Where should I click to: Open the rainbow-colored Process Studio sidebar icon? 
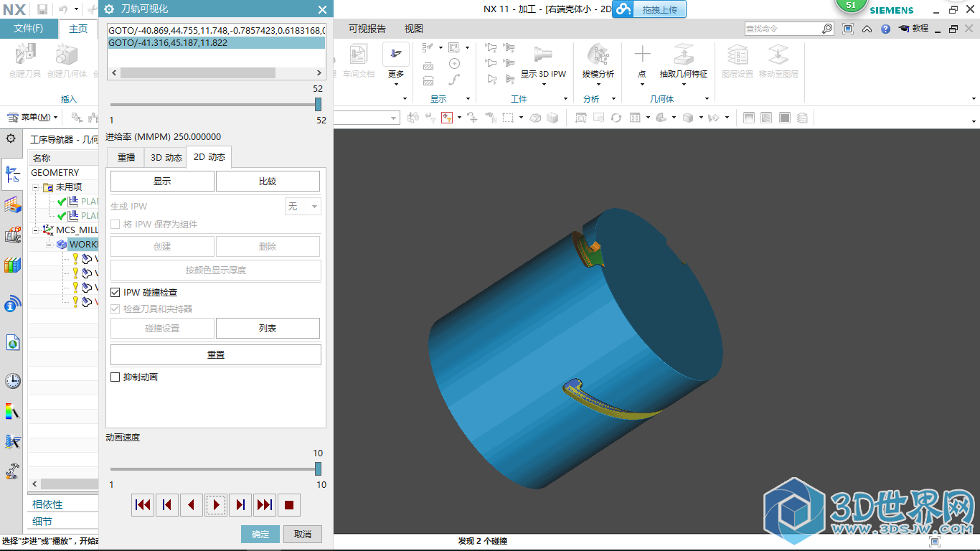pos(12,412)
